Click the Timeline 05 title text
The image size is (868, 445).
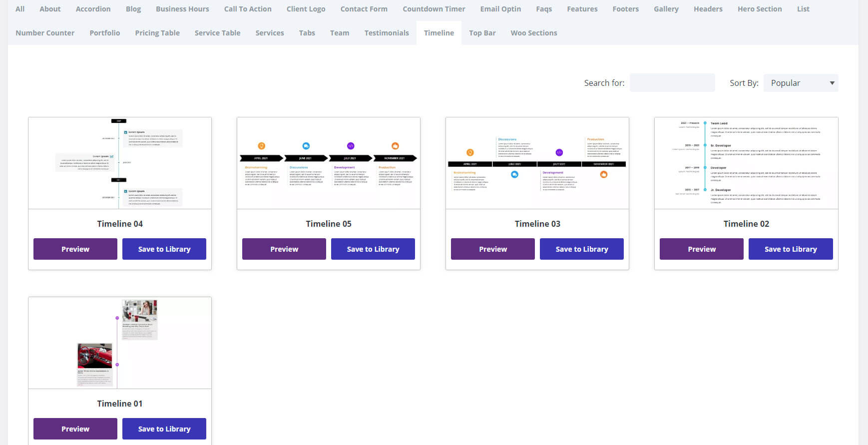tap(329, 224)
